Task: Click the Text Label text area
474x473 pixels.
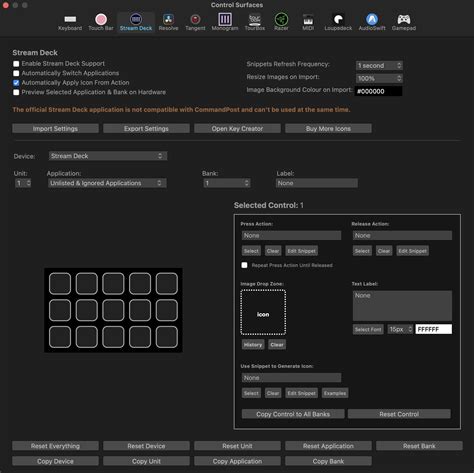Action: 402,305
